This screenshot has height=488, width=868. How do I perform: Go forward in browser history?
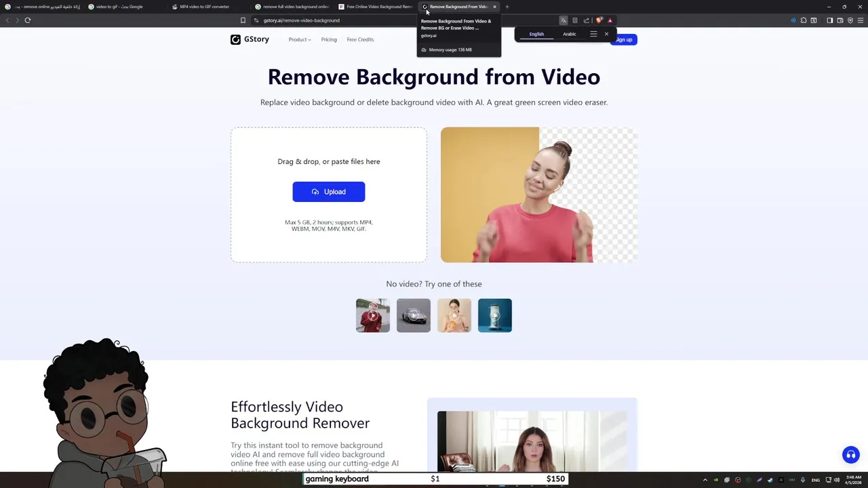(18, 20)
